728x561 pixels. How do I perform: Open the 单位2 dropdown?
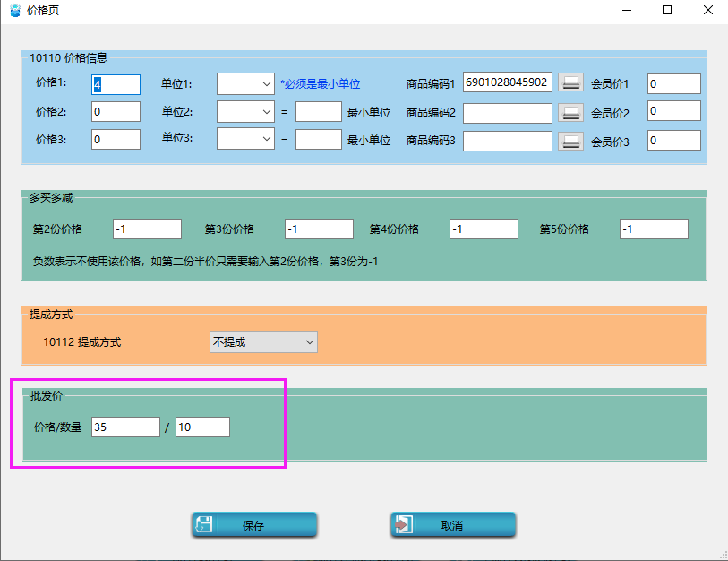pyautogui.click(x=245, y=112)
